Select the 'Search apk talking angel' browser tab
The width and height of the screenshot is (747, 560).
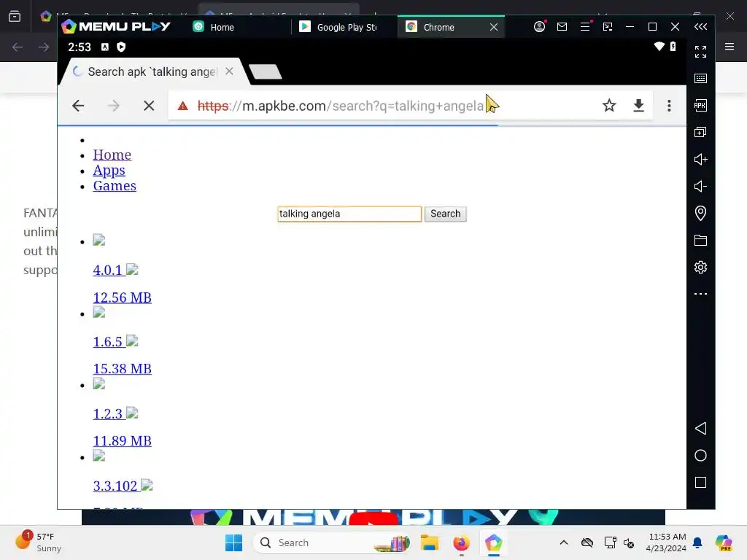coord(152,71)
